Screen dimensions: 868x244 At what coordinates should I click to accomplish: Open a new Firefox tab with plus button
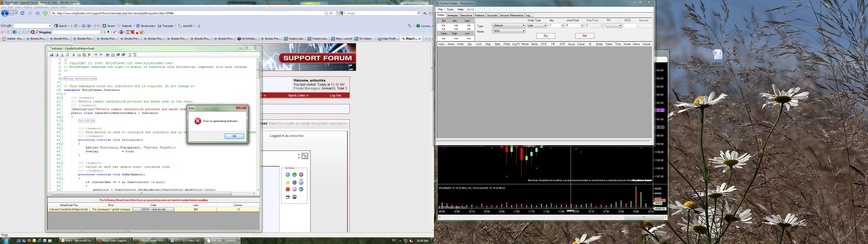427,39
